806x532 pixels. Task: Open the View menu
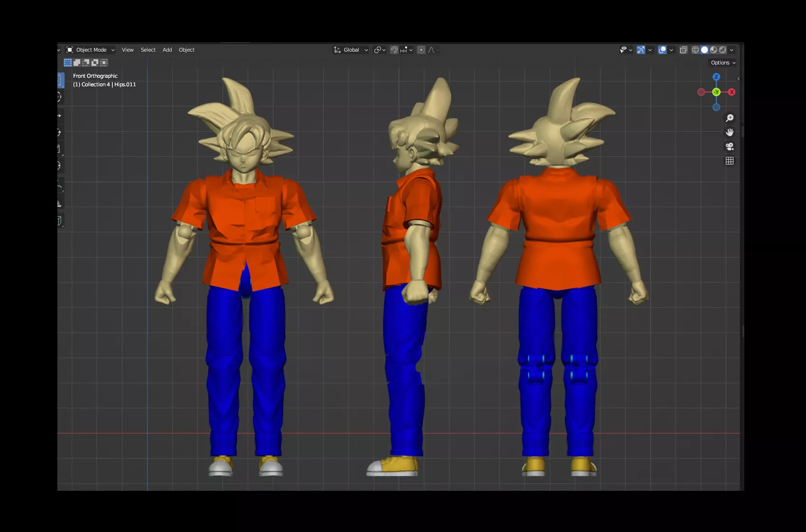[128, 50]
